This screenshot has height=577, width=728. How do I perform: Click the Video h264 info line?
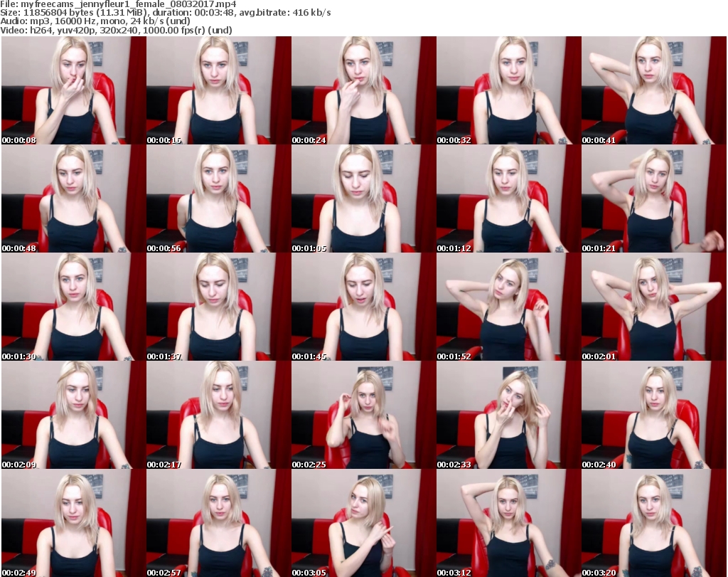(116, 30)
